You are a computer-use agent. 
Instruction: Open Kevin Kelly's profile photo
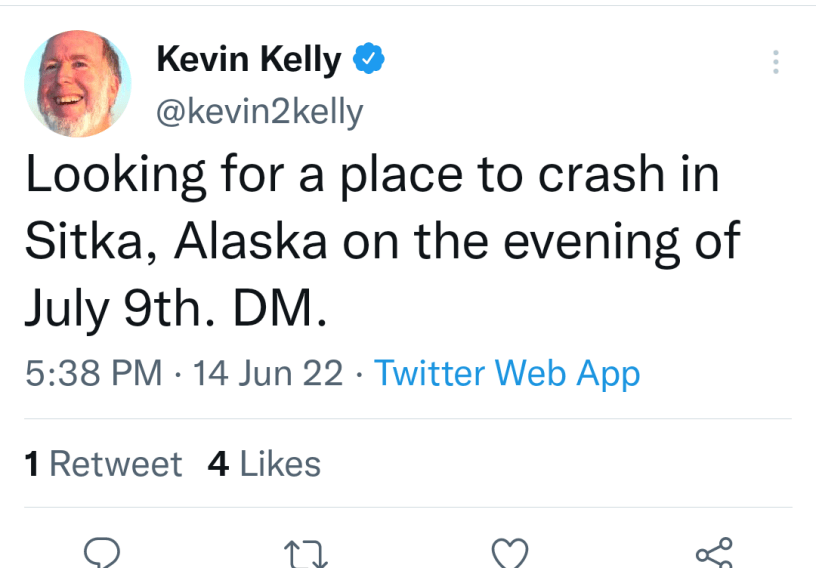tap(77, 83)
